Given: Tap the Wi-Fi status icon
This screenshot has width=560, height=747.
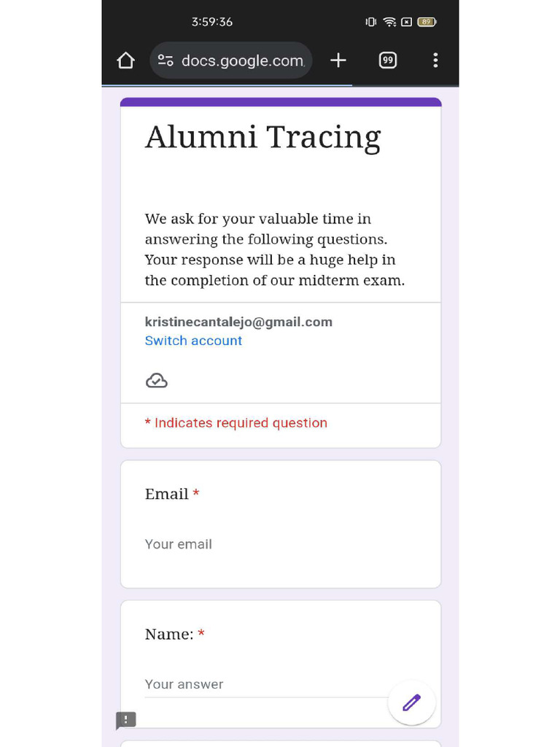Looking at the screenshot, I should pos(389,22).
